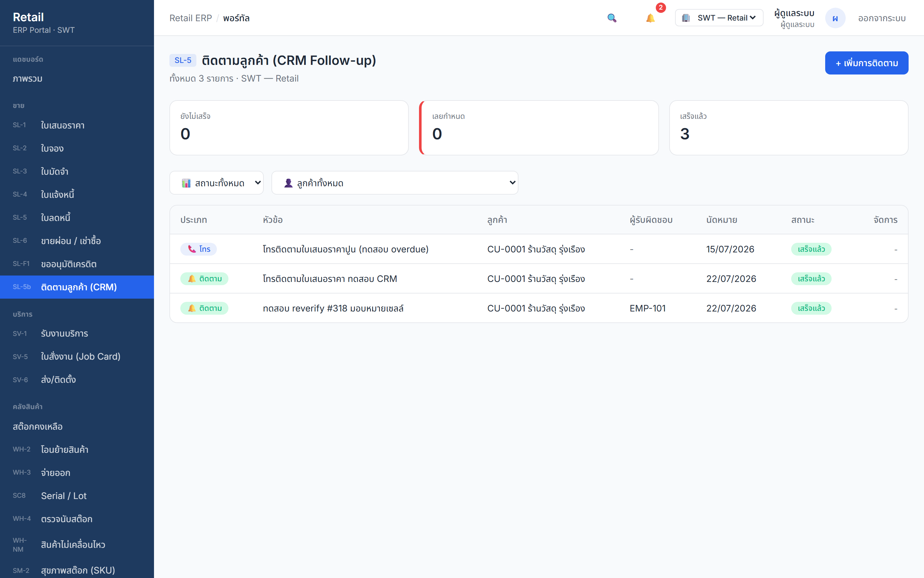Image resolution: width=924 pixels, height=578 pixels.
Task: Click ประเภท column header
Action: (x=193, y=220)
